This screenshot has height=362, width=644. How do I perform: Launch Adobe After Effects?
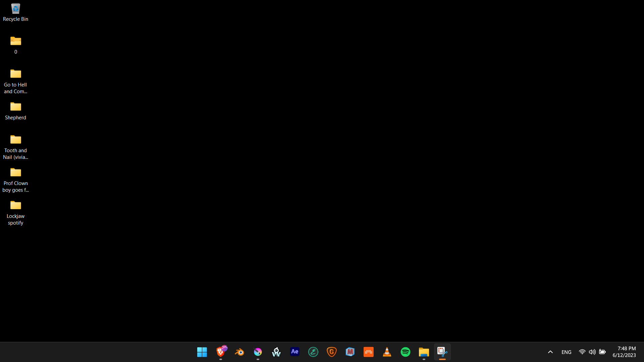[294, 352]
